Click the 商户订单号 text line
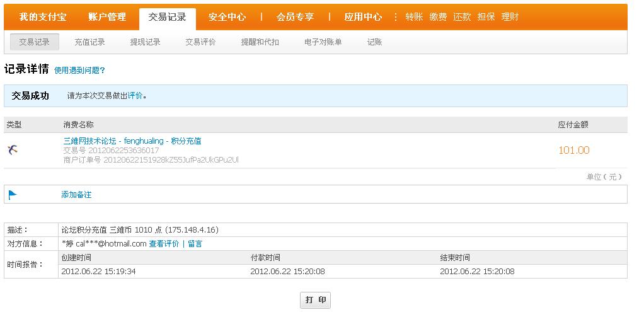The width and height of the screenshot is (644, 312). point(151,159)
